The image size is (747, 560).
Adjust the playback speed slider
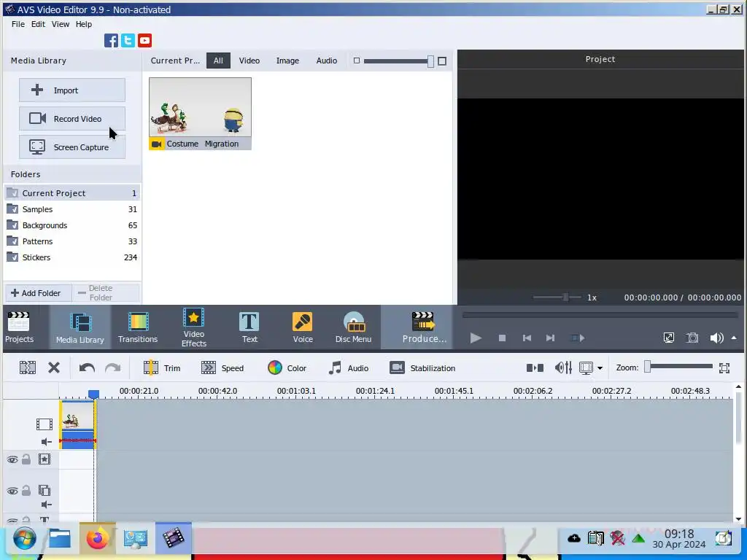tap(565, 297)
